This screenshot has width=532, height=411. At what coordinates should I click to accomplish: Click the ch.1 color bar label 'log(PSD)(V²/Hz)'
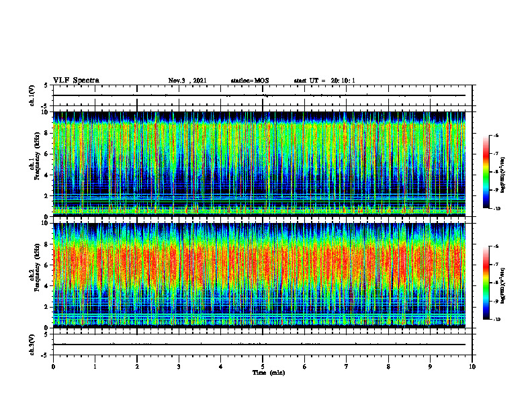[503, 175]
